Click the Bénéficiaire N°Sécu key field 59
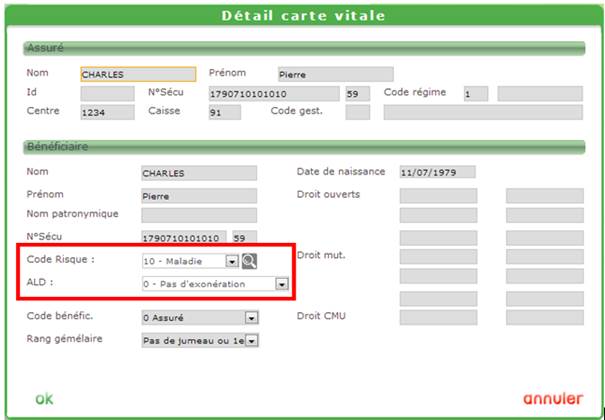 [x=245, y=238]
